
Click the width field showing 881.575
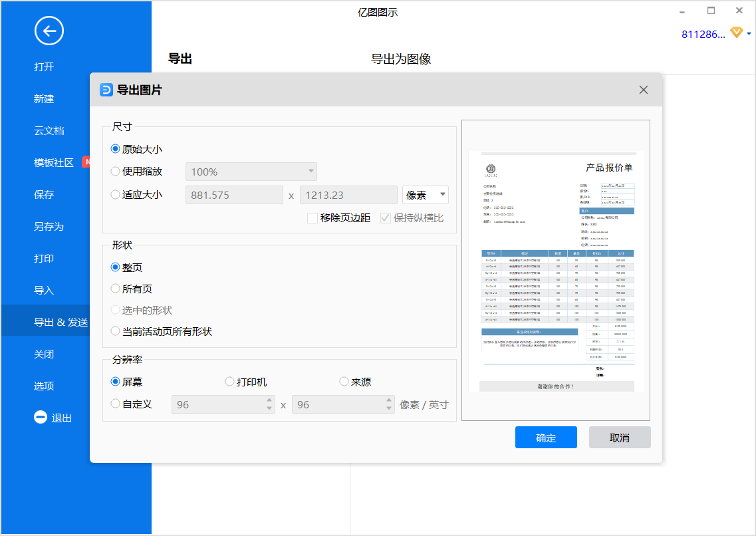pos(234,196)
